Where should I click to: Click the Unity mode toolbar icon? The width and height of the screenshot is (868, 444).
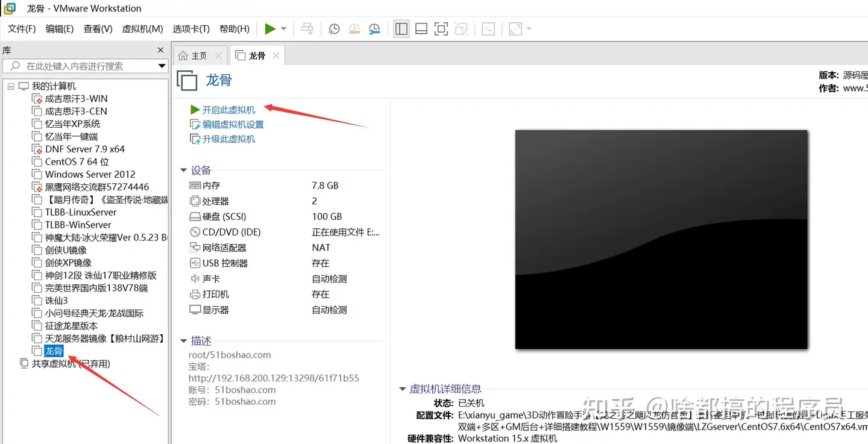[x=461, y=28]
